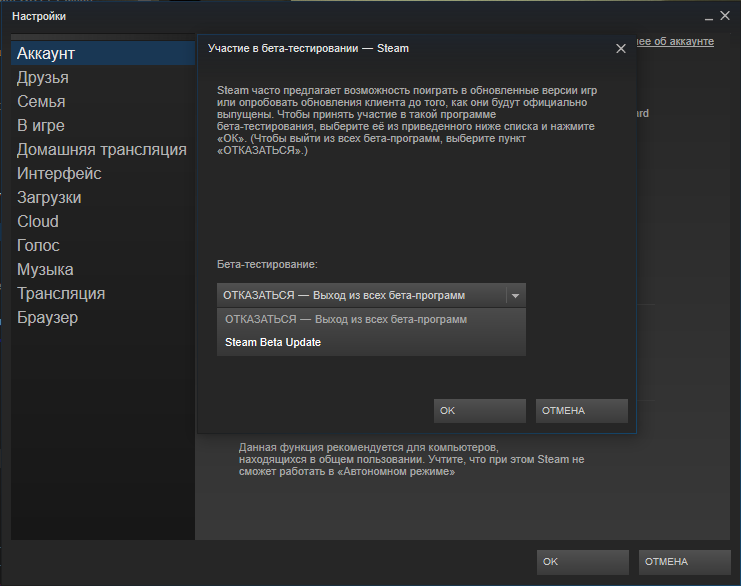This screenshot has width=741, height=586.
Task: Close the beta participation dialog
Action: pos(621,49)
